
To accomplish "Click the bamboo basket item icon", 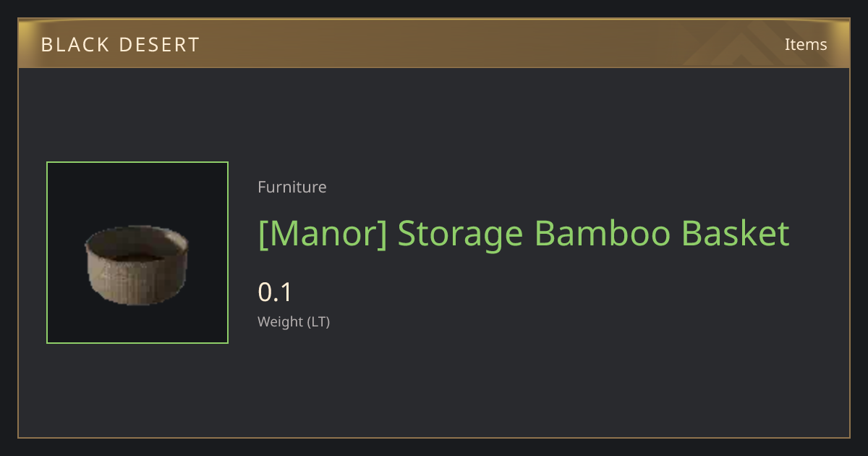I will (x=137, y=266).
